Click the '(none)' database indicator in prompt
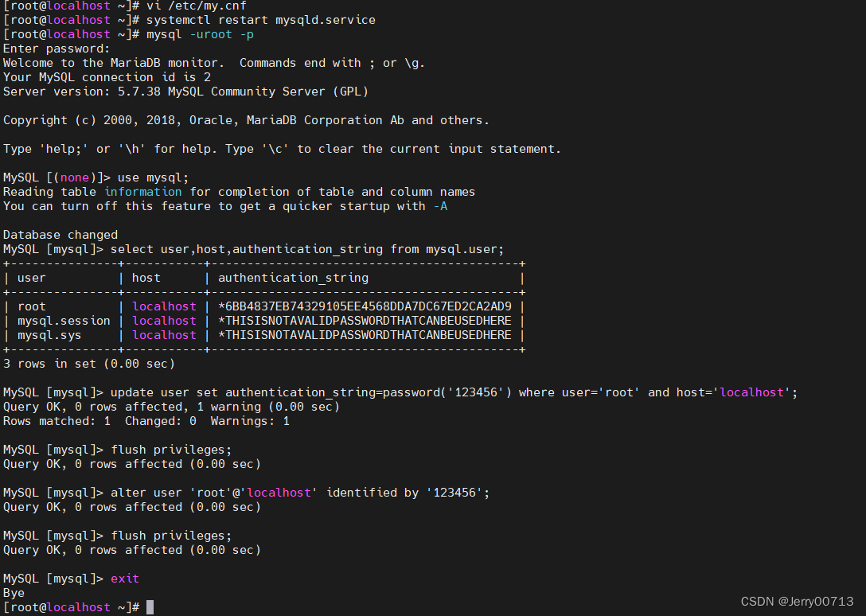866x616 pixels. [x=73, y=177]
